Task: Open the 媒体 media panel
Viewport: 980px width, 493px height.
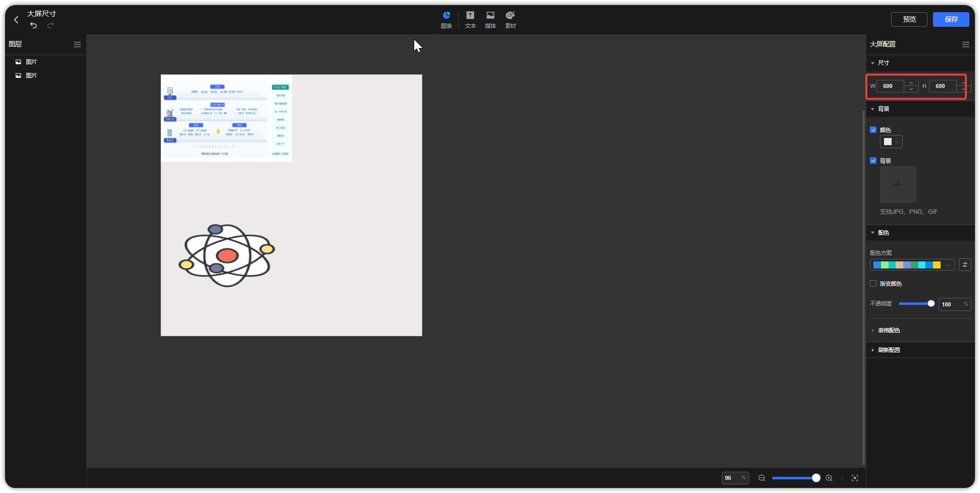Action: (490, 19)
